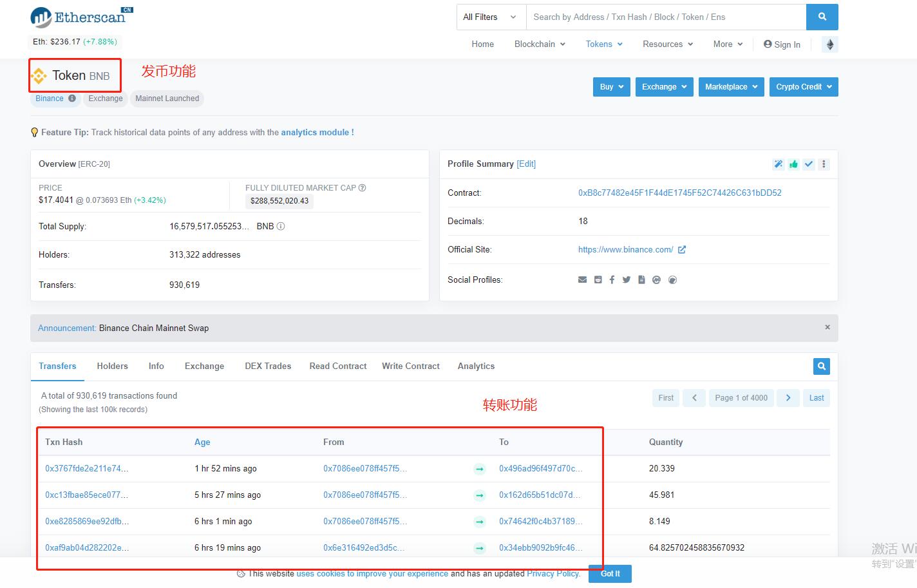917x588 pixels.
Task: Click the Sign In link
Action: (x=782, y=44)
